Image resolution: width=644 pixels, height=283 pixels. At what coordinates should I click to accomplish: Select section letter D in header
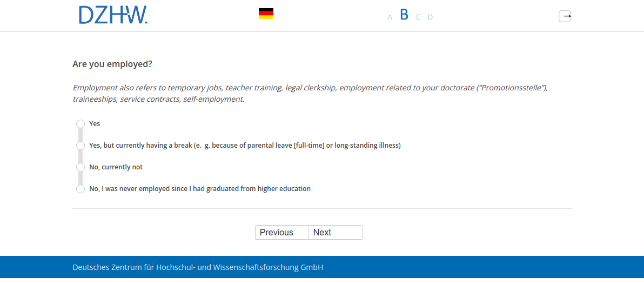[430, 17]
